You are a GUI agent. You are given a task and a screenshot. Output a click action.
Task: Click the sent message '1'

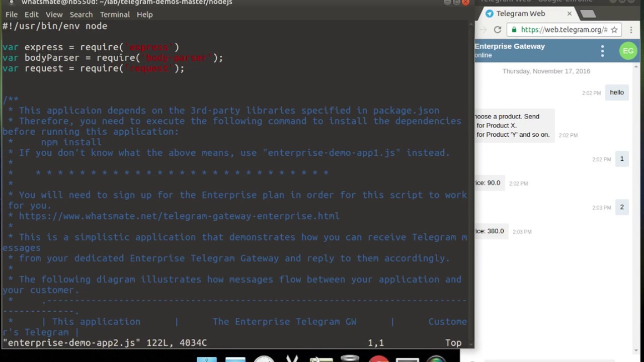622,159
